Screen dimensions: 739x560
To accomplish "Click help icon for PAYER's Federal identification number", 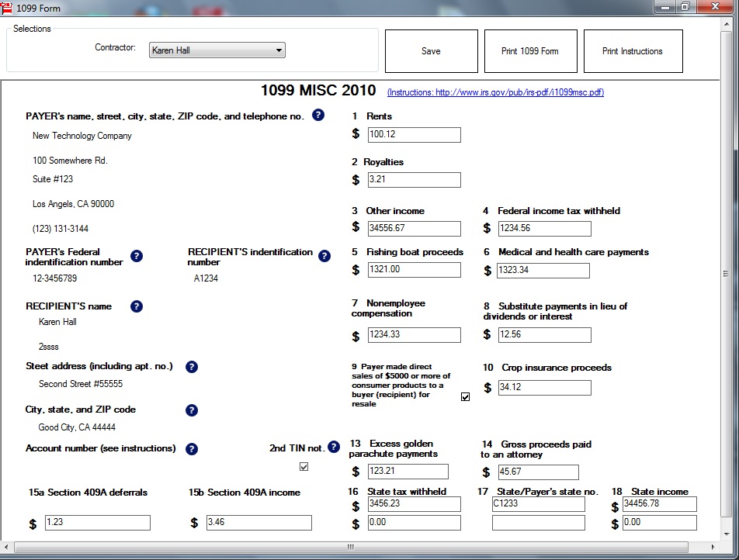I will 137,256.
